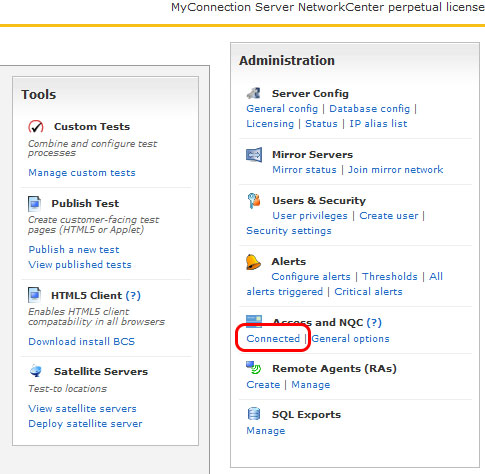Image resolution: width=485 pixels, height=474 pixels.
Task: Go to Security settings
Action: (289, 231)
